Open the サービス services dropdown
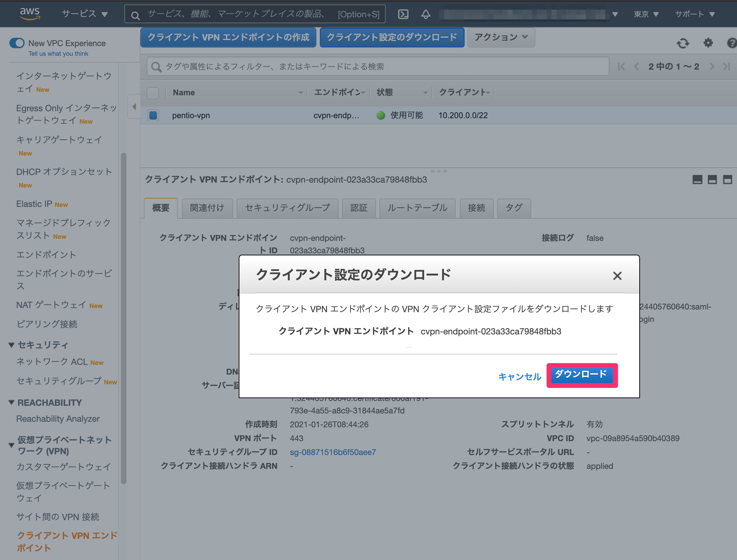Image resolution: width=737 pixels, height=560 pixels. 85,14
